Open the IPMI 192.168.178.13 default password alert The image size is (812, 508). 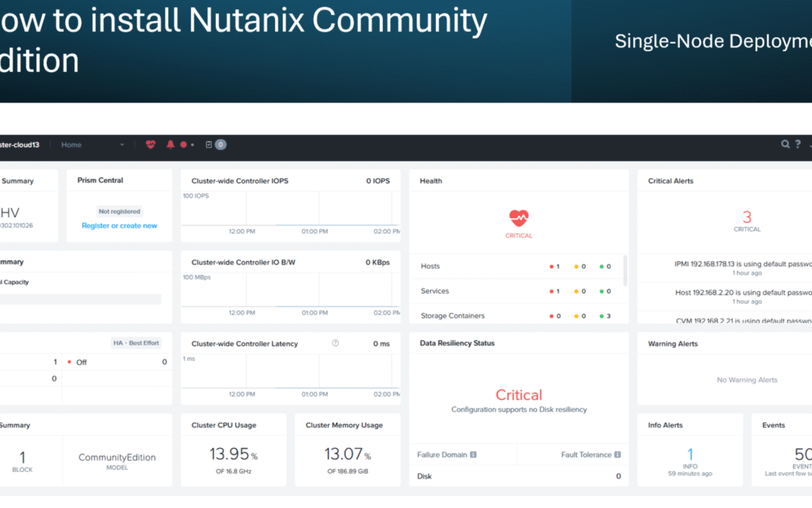[x=743, y=268]
